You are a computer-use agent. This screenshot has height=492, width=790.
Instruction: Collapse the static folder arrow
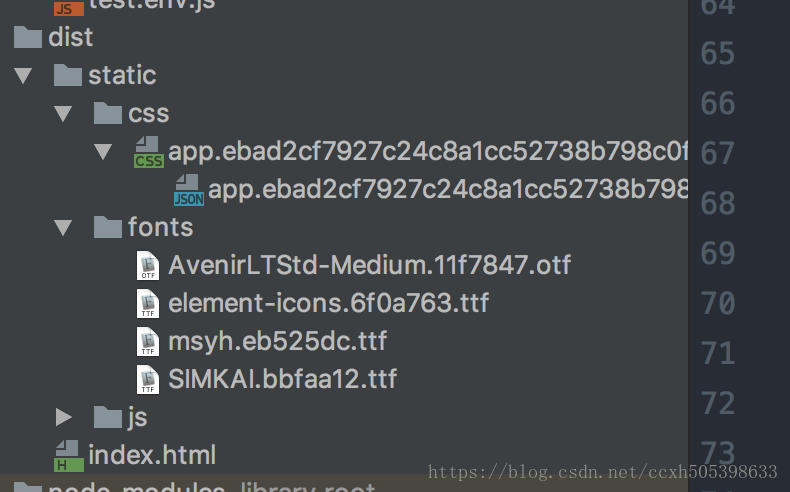pyautogui.click(x=24, y=76)
